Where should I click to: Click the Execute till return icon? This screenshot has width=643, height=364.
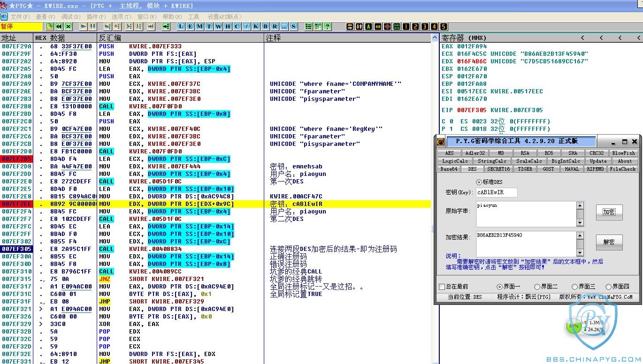pos(151,27)
